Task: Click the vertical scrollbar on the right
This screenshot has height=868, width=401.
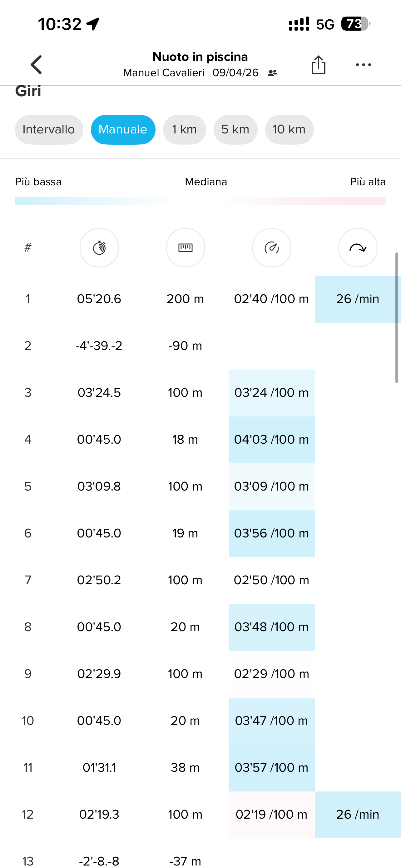Action: point(397,317)
